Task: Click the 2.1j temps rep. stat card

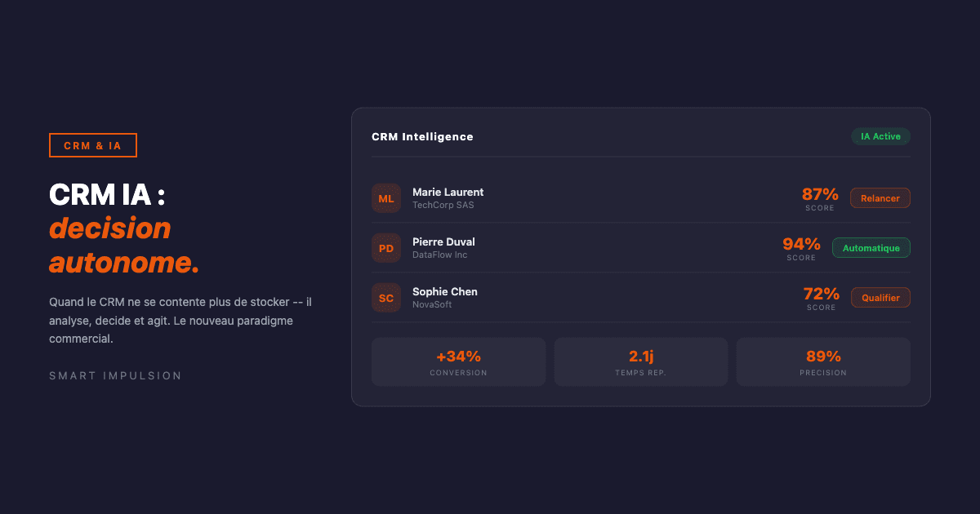Action: (640, 361)
